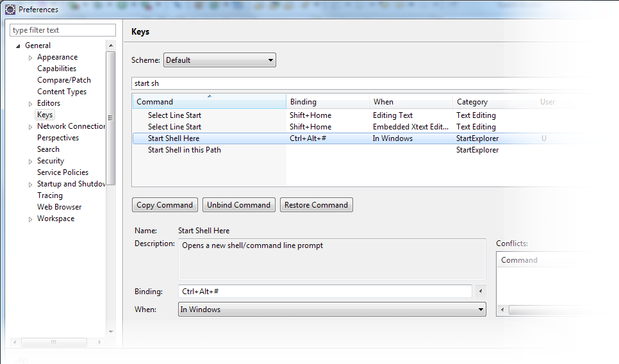The width and height of the screenshot is (619, 364).
Task: Click the binding field's arrow helper button
Action: (480, 292)
